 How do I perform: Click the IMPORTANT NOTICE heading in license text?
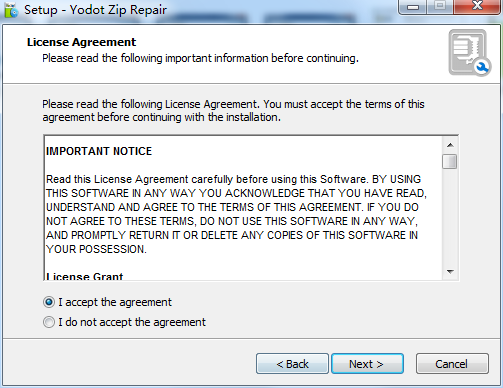tap(99, 151)
